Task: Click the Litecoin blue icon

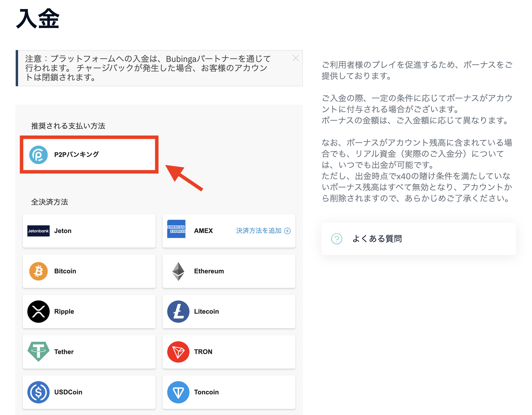Action: coord(178,312)
